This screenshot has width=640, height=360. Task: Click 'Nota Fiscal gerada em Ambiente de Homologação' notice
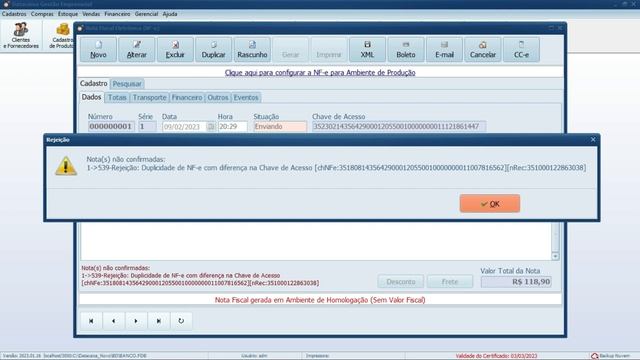[x=320, y=300]
